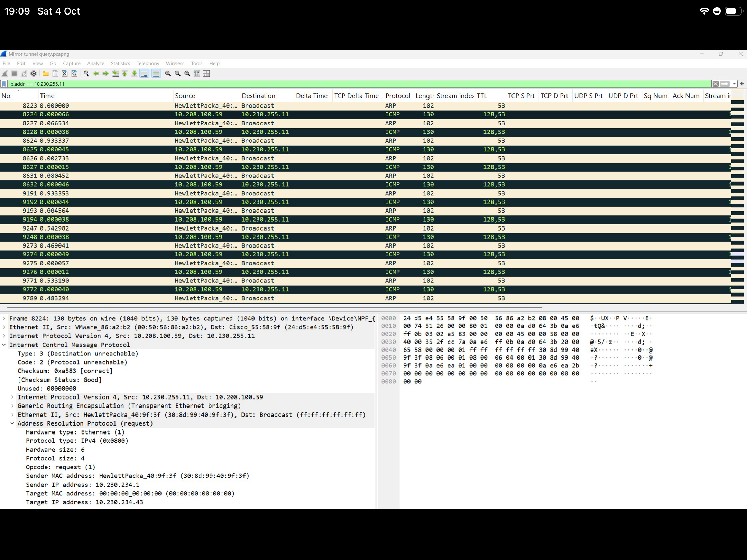Open the Statistics menu
Image resolution: width=747 pixels, height=560 pixels.
[x=120, y=63]
